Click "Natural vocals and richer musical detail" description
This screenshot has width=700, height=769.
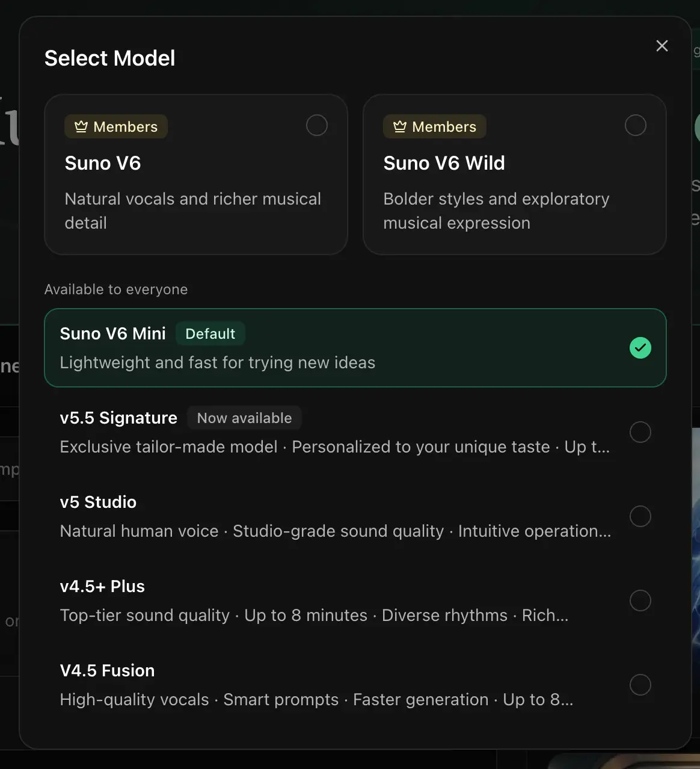[x=193, y=211]
